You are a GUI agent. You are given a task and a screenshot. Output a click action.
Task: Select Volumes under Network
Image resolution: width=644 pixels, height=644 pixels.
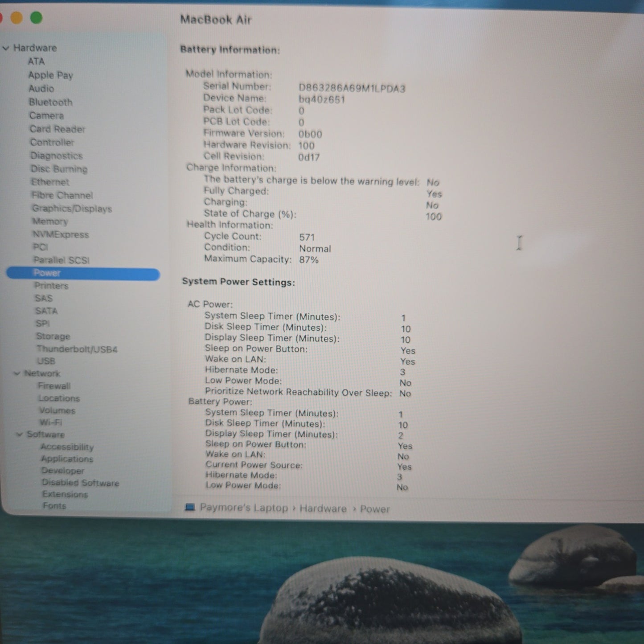(57, 410)
